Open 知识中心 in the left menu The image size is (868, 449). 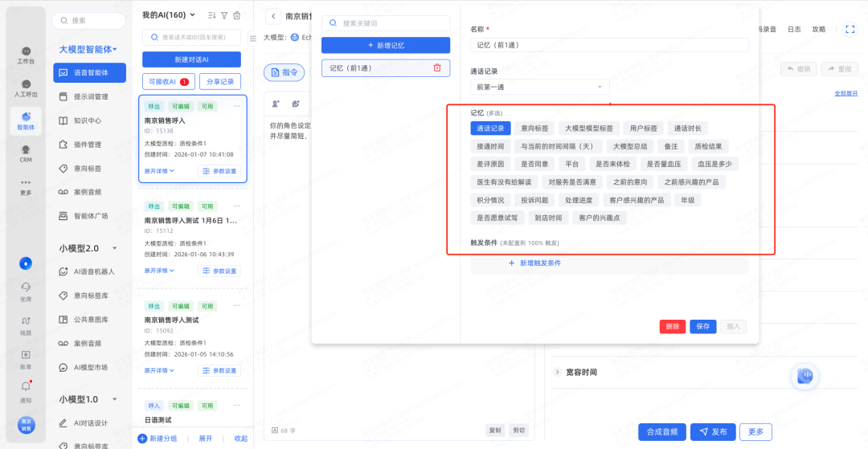pos(87,120)
